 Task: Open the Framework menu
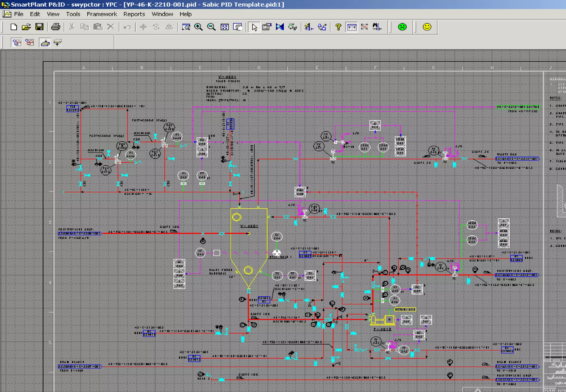102,14
